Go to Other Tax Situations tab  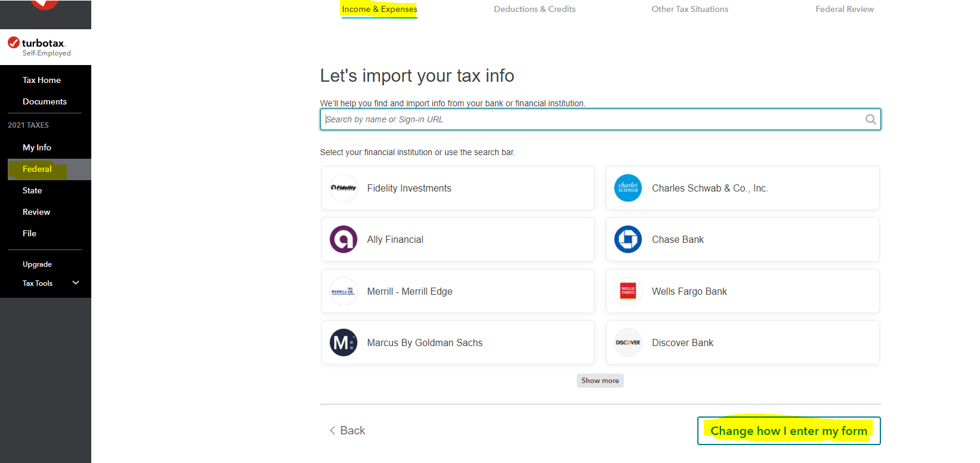click(690, 9)
